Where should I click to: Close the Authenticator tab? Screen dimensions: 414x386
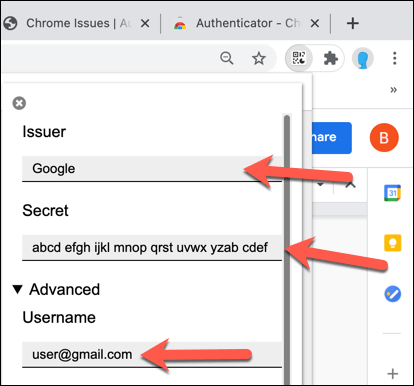pyautogui.click(x=315, y=23)
